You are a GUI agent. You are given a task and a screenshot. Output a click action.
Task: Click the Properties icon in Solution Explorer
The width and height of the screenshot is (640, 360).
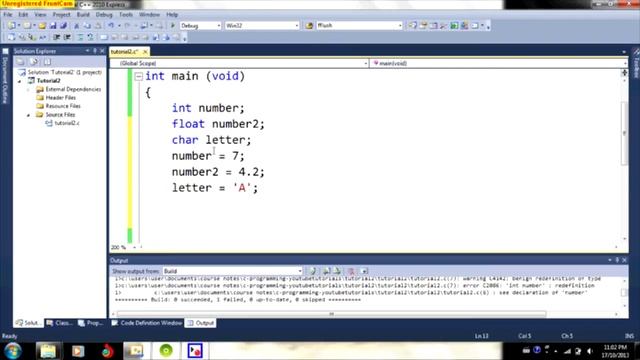pyautogui.click(x=20, y=62)
